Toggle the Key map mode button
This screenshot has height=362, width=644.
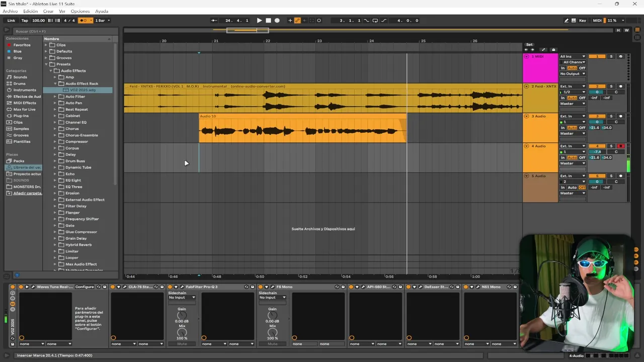click(x=583, y=21)
